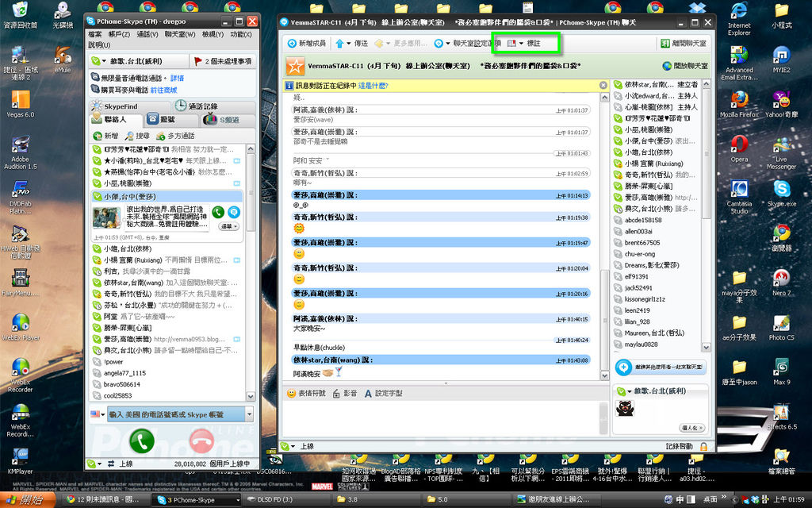Open the 前往商城 store link
The width and height of the screenshot is (812, 508).
pyautogui.click(x=163, y=90)
